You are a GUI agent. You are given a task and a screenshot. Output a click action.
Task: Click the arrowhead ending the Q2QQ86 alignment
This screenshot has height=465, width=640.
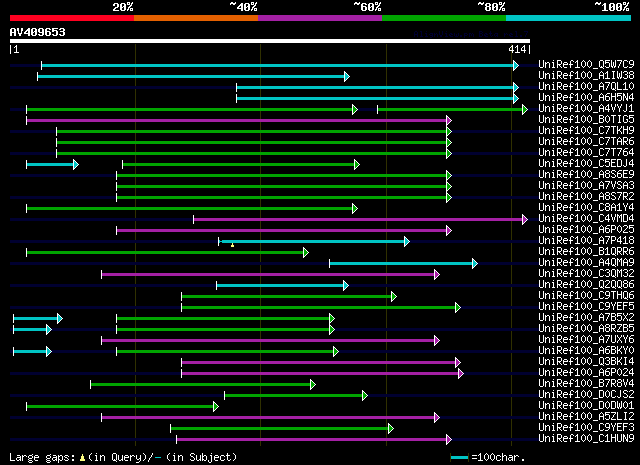(346, 286)
